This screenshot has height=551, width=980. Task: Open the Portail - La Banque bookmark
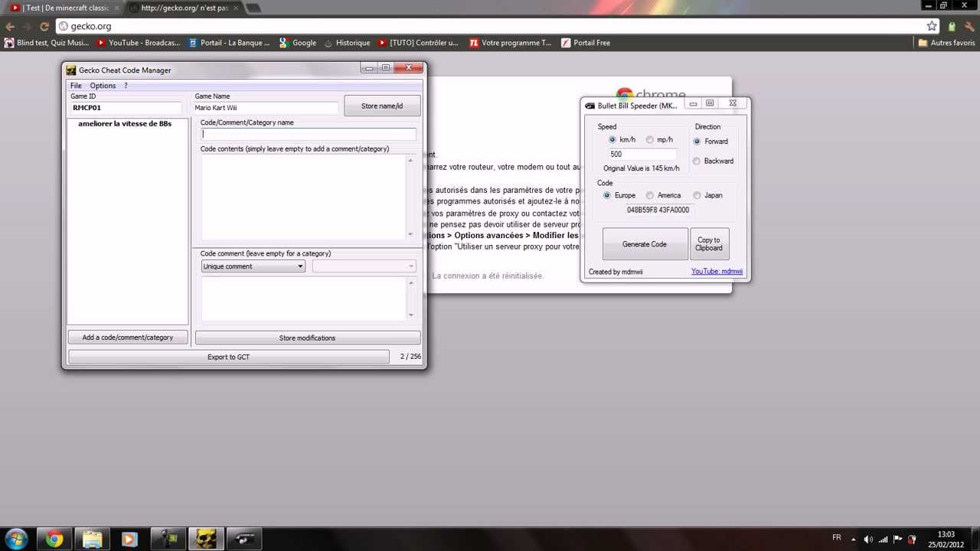point(229,43)
